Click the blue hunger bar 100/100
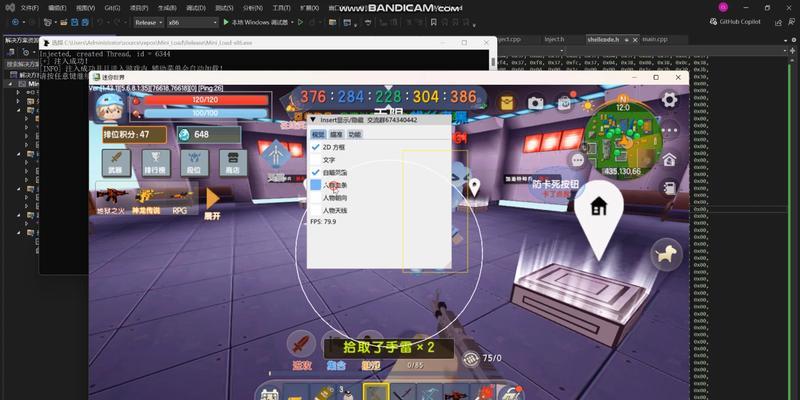 206,113
